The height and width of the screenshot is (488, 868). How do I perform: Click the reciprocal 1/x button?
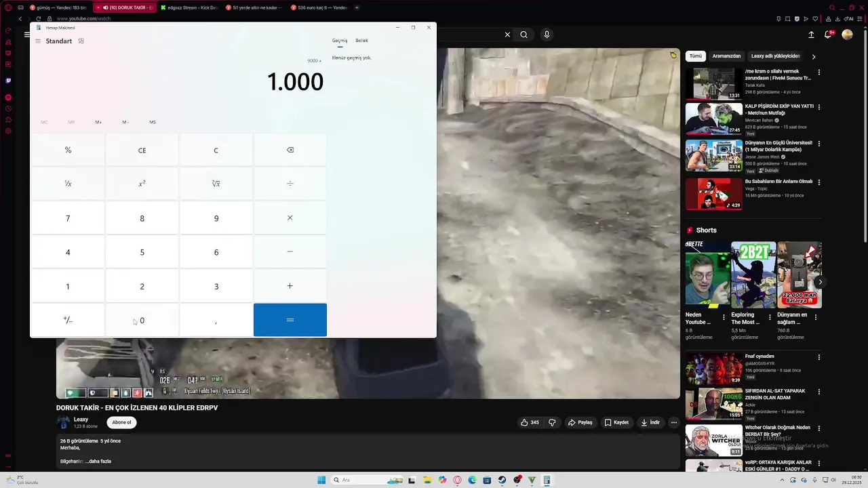point(68,184)
